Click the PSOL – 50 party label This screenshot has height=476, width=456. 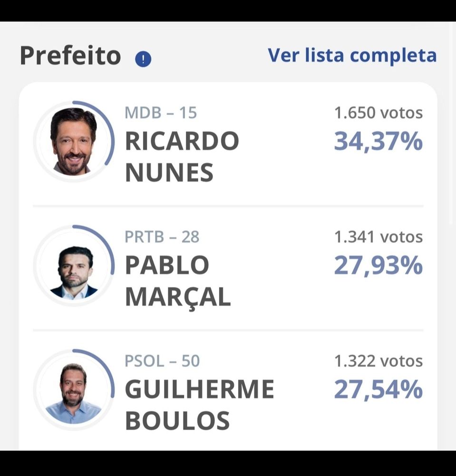[162, 361]
